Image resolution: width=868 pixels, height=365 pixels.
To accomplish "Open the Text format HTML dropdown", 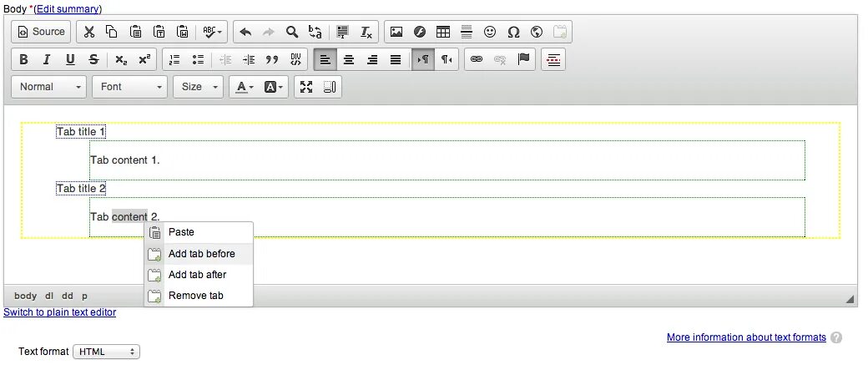I will [106, 352].
